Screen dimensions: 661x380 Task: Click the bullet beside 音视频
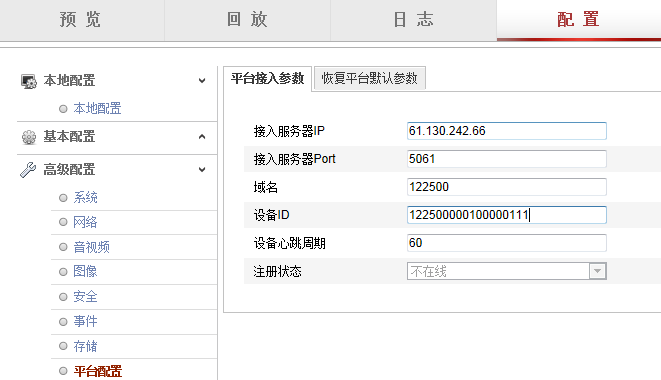pyautogui.click(x=63, y=247)
